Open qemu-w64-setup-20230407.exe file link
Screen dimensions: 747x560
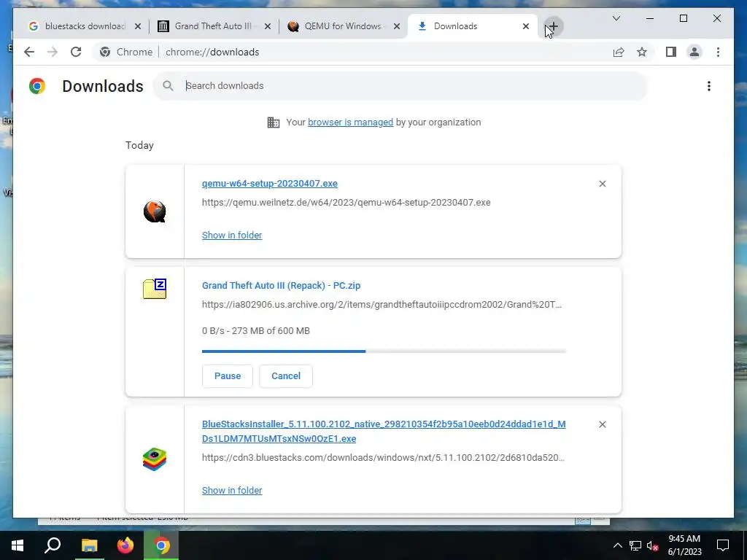tap(270, 183)
